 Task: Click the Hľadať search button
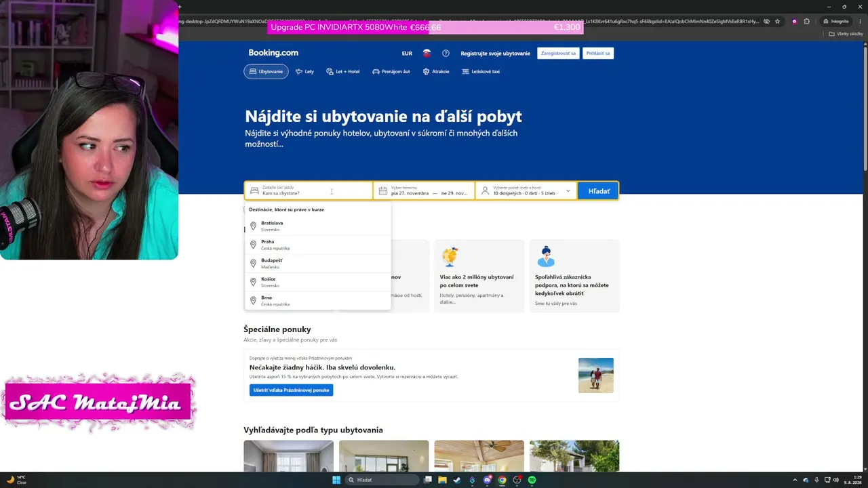[x=598, y=191]
